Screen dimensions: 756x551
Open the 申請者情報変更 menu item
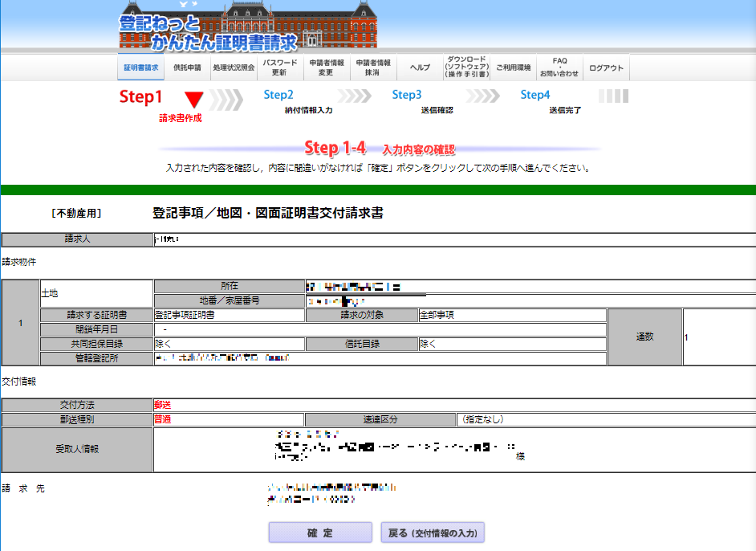(x=327, y=67)
